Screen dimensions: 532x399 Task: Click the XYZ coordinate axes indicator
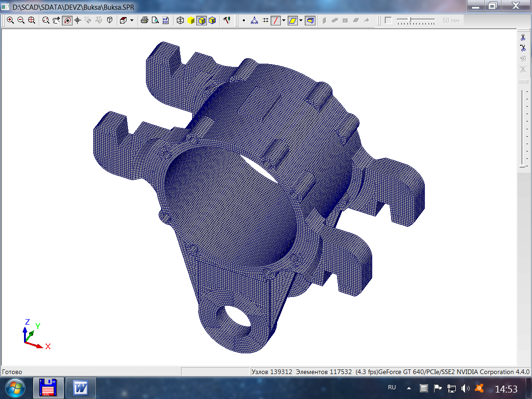(36, 334)
